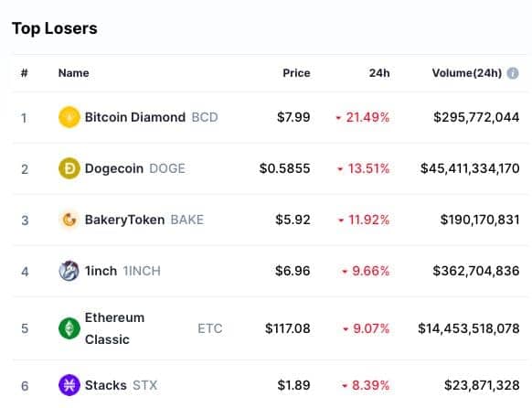Click the BakeryToken logo icon
532x408 pixels.
click(x=69, y=220)
